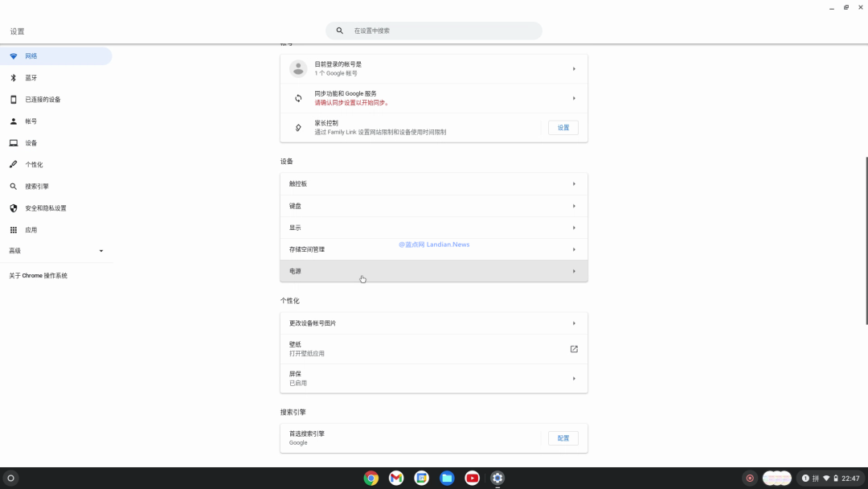The width and height of the screenshot is (868, 489).
Task: Click the pinyin input indicator in status tray
Action: 817,477
